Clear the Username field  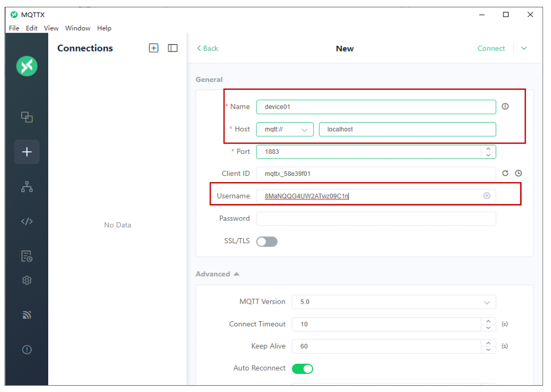coord(486,196)
